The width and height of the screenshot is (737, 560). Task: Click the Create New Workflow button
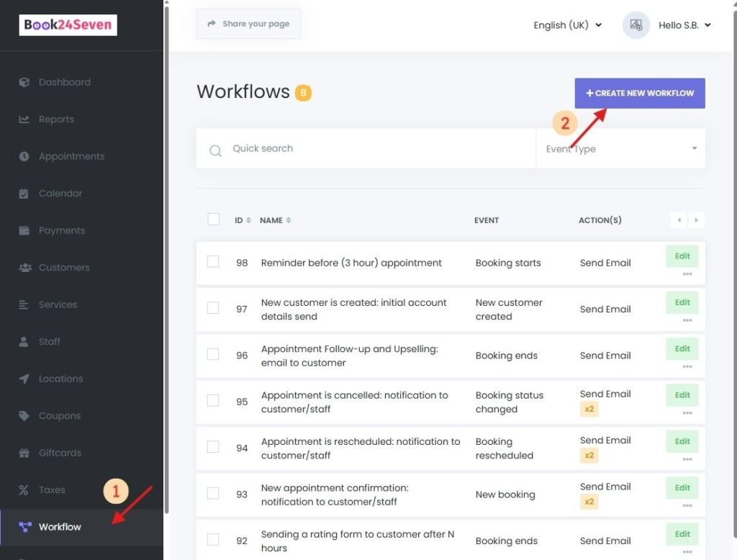coord(639,93)
